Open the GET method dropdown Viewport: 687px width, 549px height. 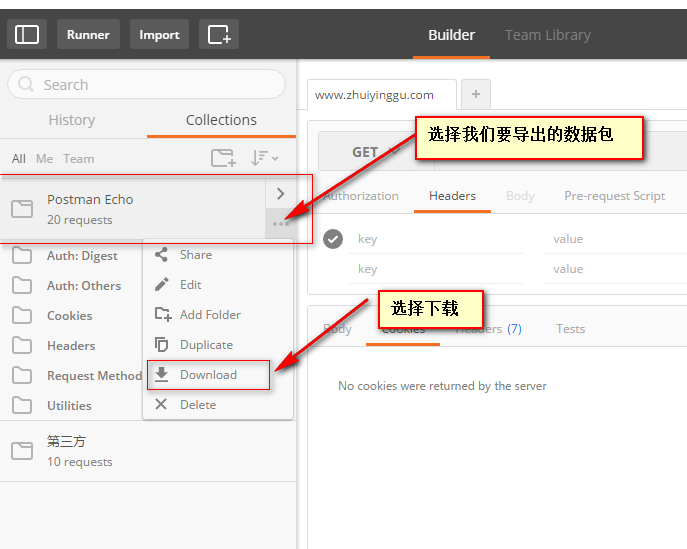pyautogui.click(x=376, y=152)
